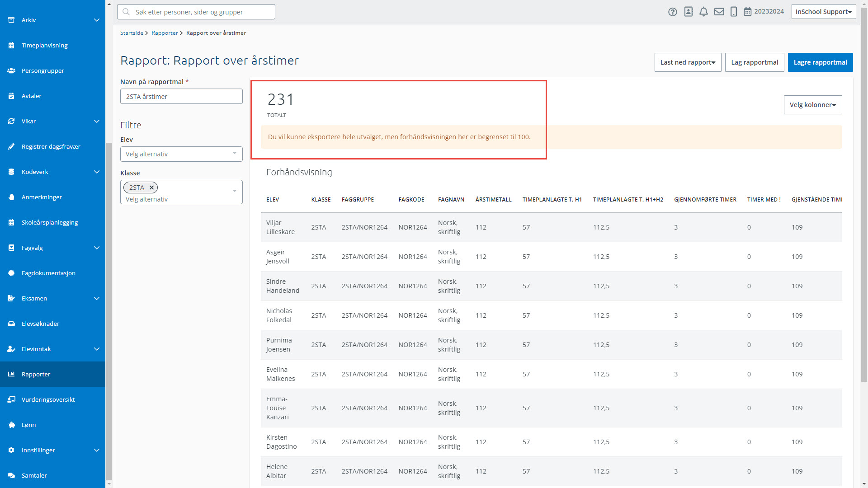This screenshot has width=868, height=488.
Task: Click the person and group search field
Action: (196, 12)
